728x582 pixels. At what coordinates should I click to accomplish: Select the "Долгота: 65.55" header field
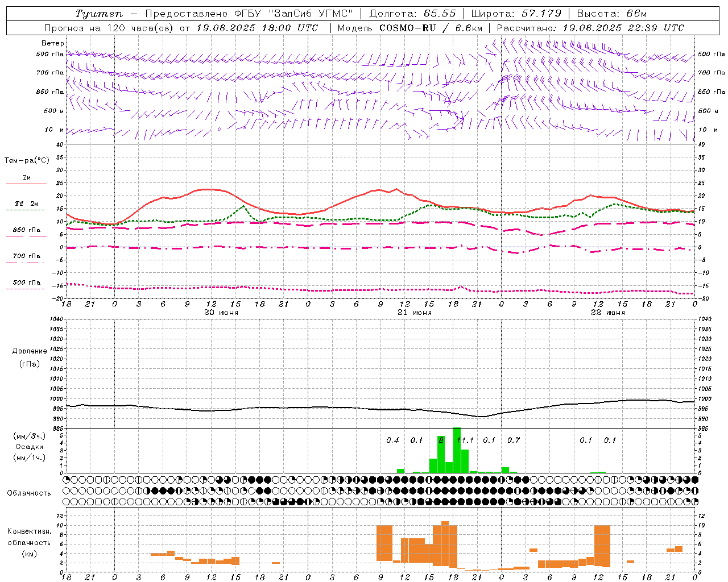(x=413, y=14)
